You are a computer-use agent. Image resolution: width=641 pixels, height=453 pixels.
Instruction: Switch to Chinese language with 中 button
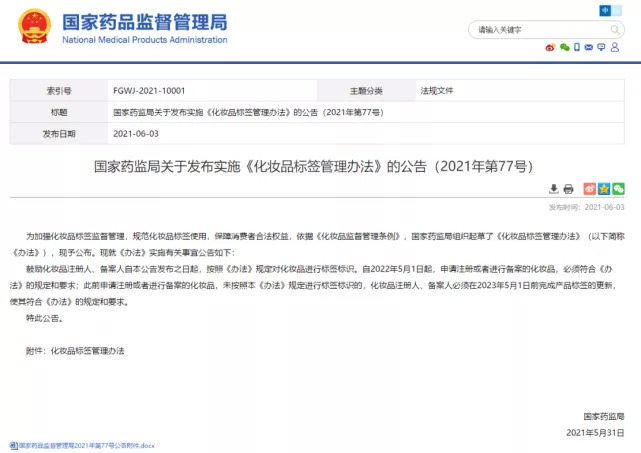pos(606,9)
